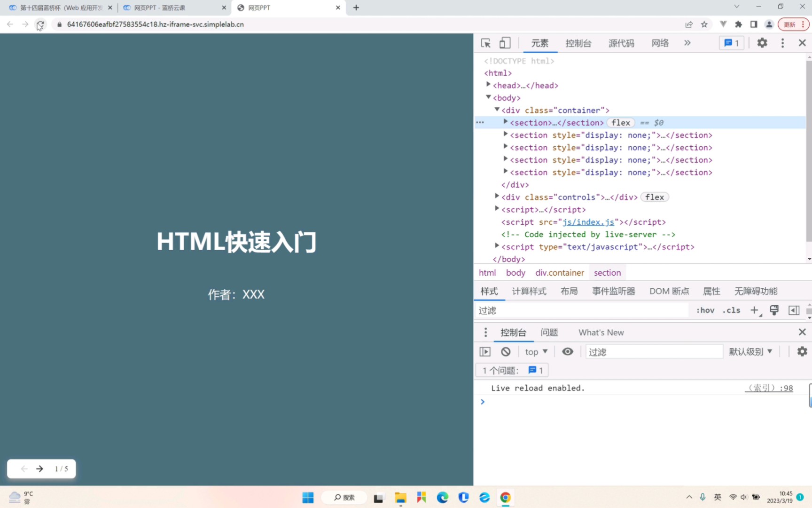
Task: Open the 计算样式 pane tab
Action: coord(529,291)
